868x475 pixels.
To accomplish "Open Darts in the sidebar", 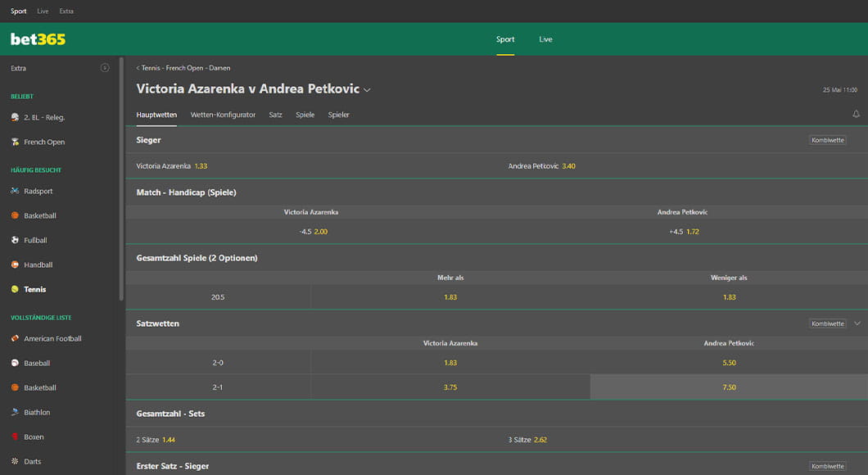I will click(x=33, y=461).
